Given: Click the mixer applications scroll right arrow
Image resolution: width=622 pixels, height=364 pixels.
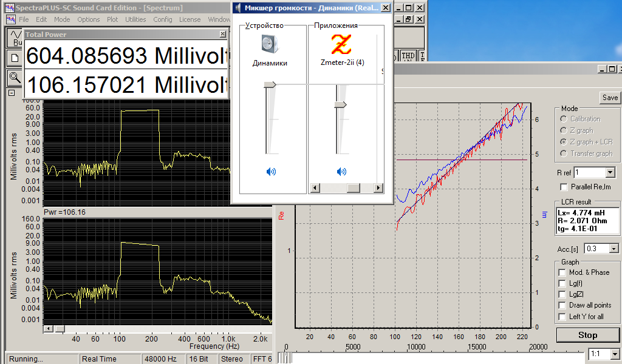Looking at the screenshot, I should pos(379,187).
